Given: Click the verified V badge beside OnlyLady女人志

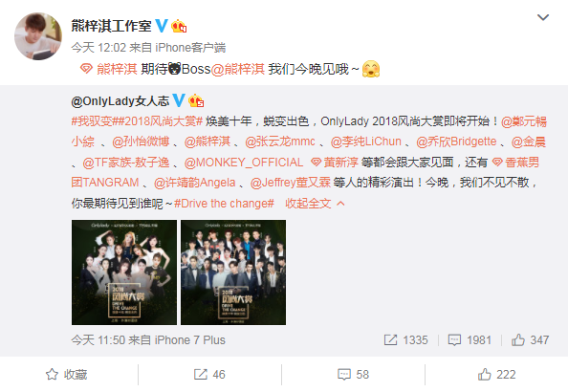Looking at the screenshot, I should pos(179,100).
